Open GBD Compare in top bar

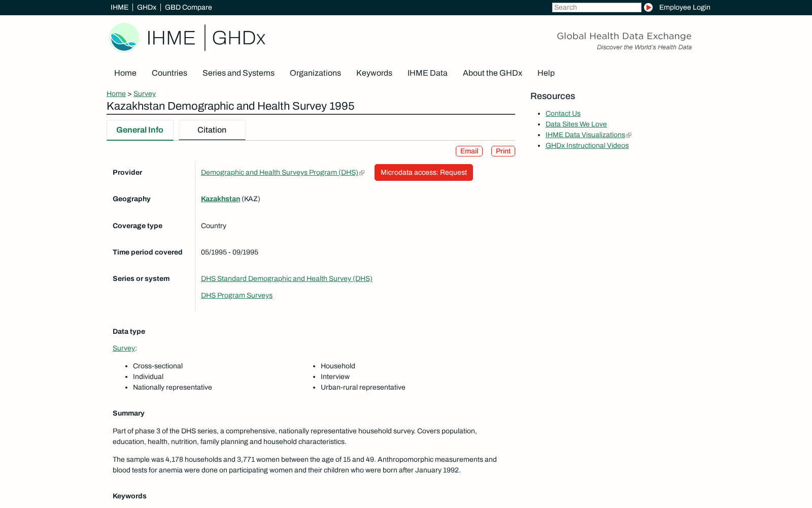(x=188, y=7)
